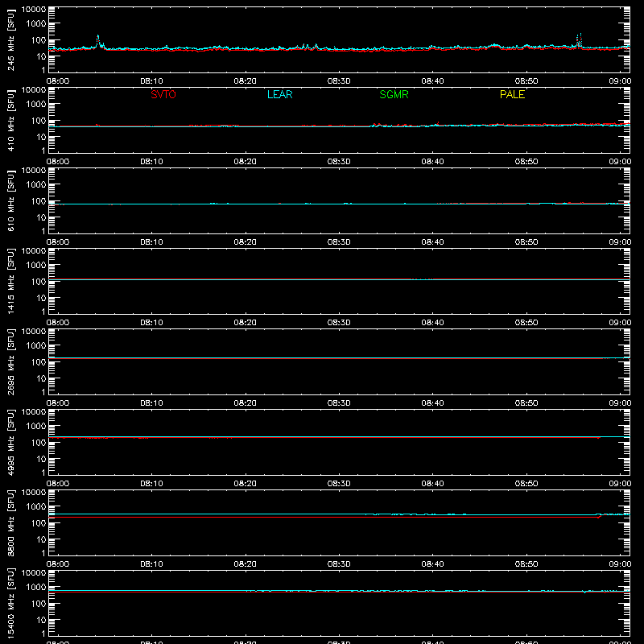Viewport: 644px width, 644px height.
Task: Click the "245 MHz [SFU]" axis title
Action: coord(11,39)
